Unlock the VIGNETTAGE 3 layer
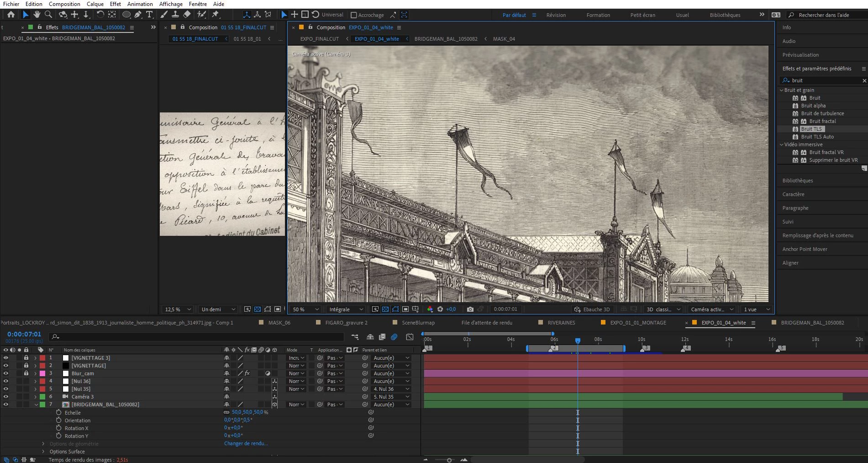The height and width of the screenshot is (463, 868). click(26, 358)
